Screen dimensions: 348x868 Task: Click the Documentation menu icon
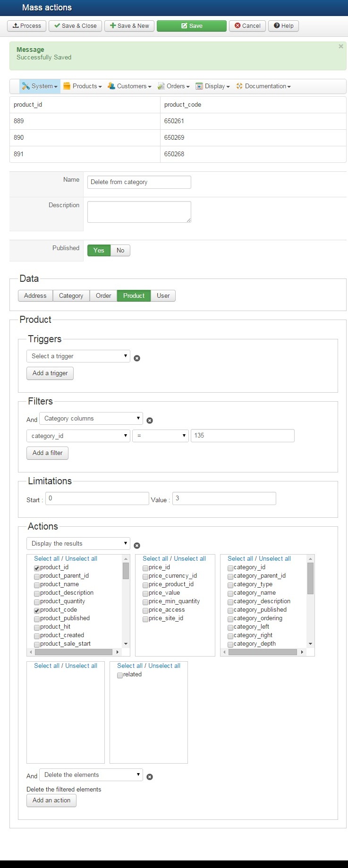point(239,86)
